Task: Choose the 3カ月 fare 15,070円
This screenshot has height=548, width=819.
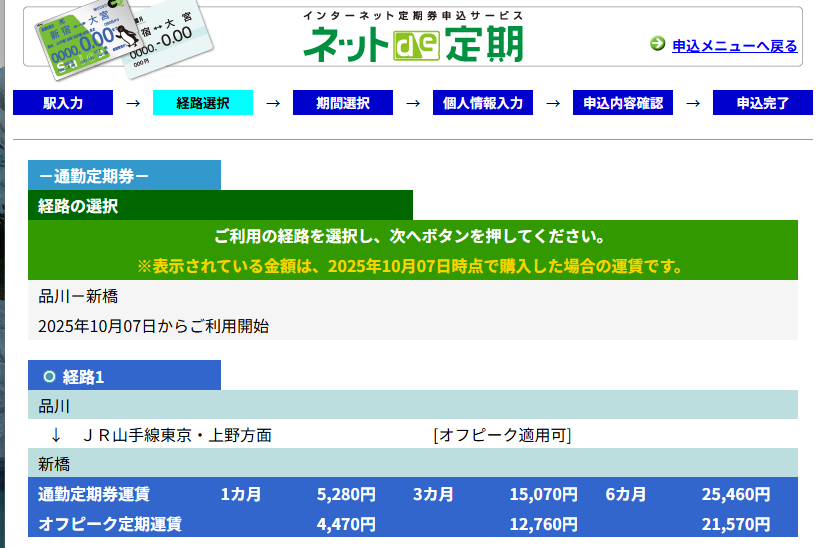Action: point(543,494)
